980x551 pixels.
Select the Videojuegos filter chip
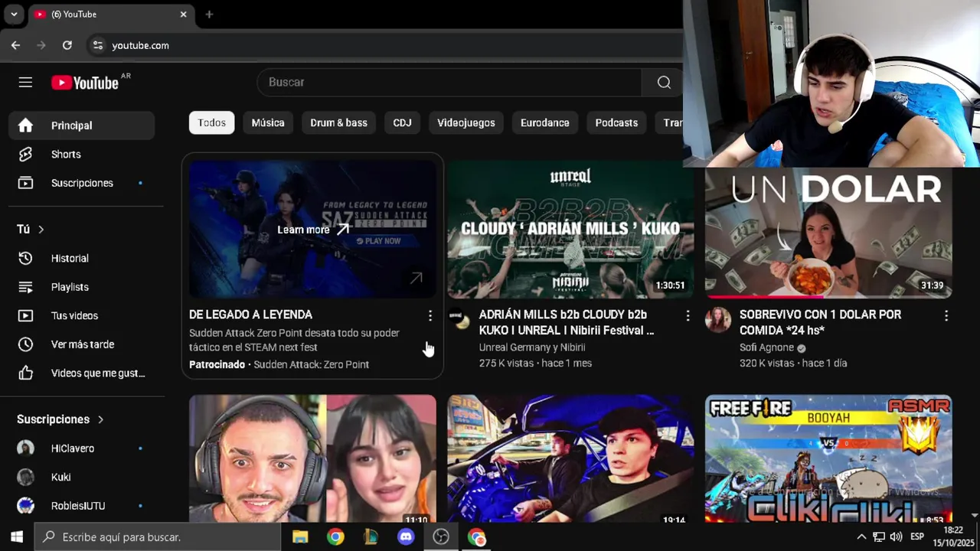coord(466,122)
